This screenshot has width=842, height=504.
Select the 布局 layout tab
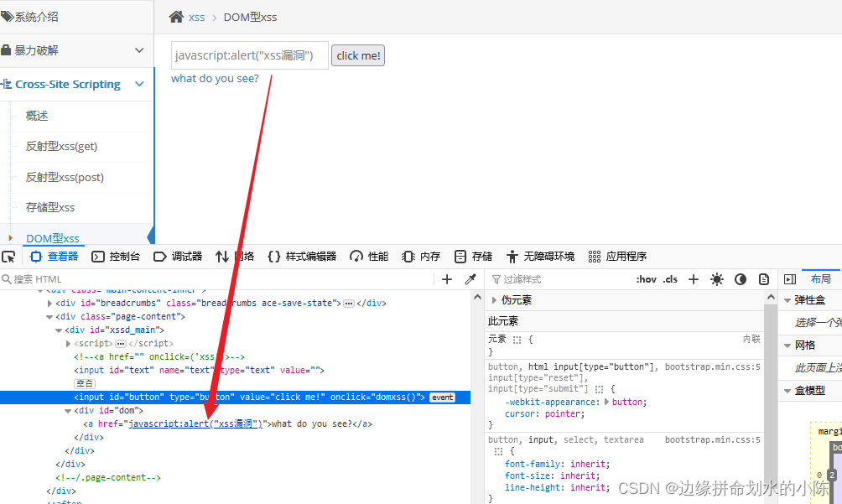point(820,279)
